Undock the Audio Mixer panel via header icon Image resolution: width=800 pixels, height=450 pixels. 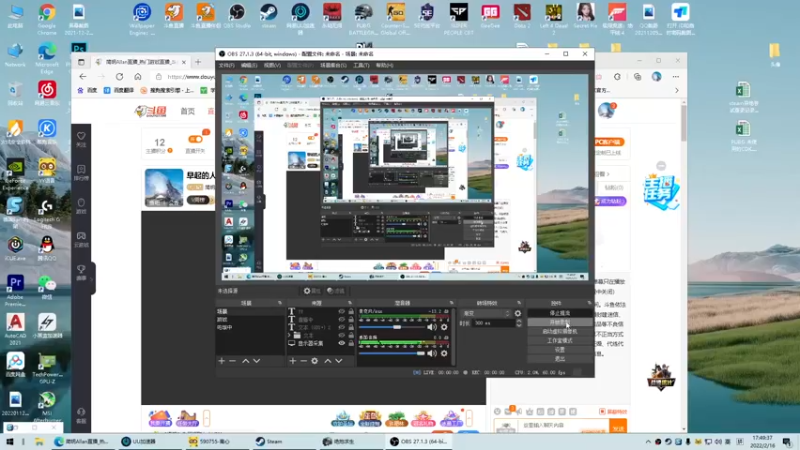(451, 303)
